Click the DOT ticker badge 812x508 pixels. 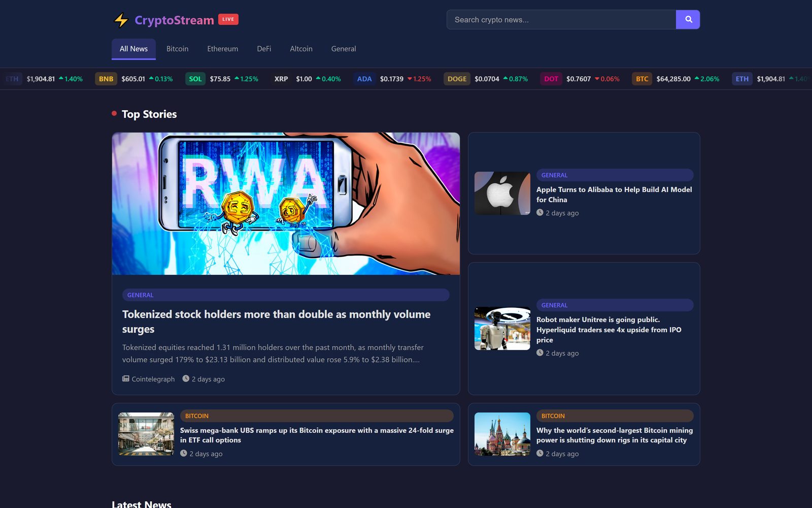(x=551, y=79)
